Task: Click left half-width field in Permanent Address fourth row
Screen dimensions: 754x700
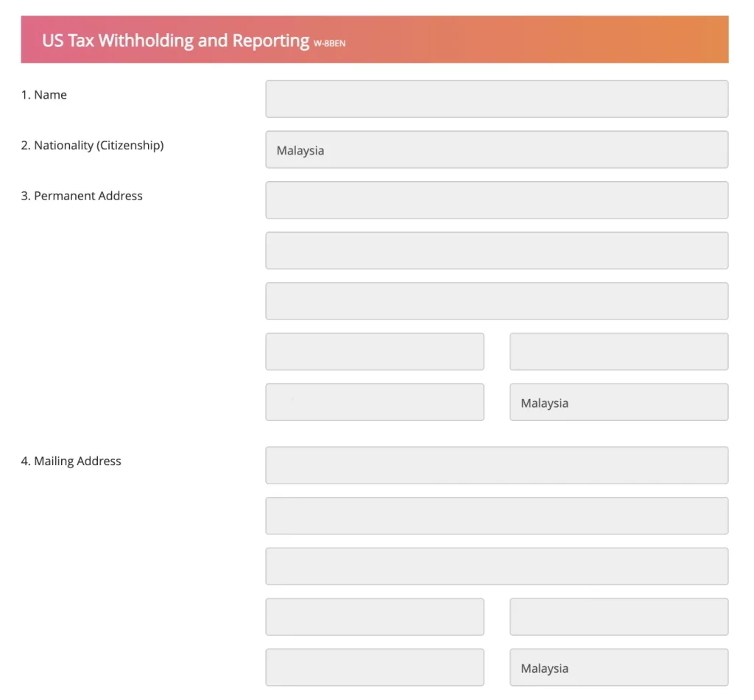Action: coord(375,352)
